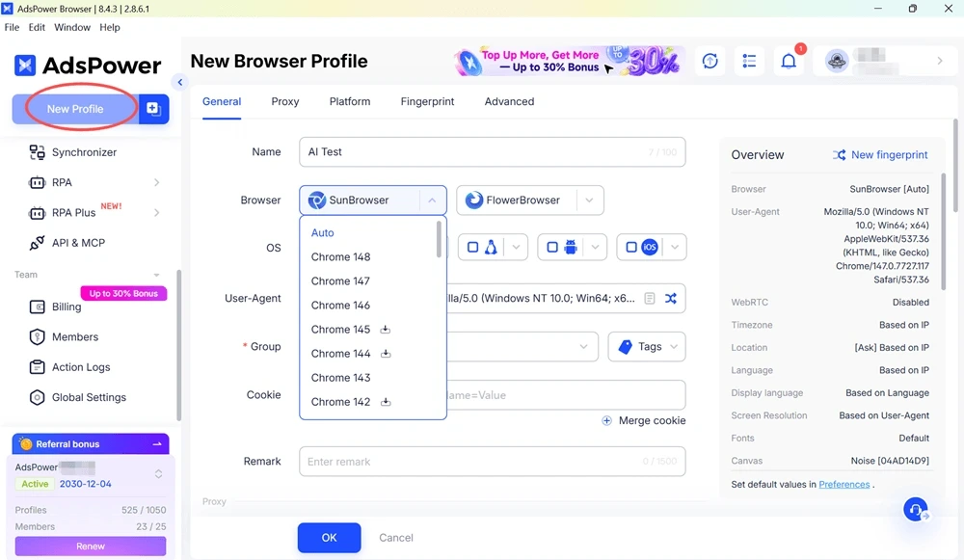The height and width of the screenshot is (560, 964).
Task: Click the batch create profiles plus icon
Action: [x=153, y=109]
